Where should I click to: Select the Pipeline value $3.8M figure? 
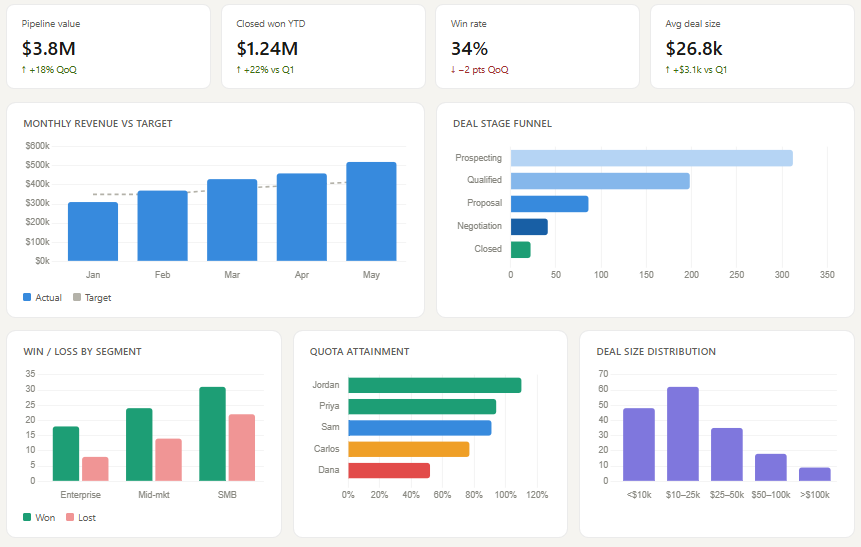click(x=49, y=49)
